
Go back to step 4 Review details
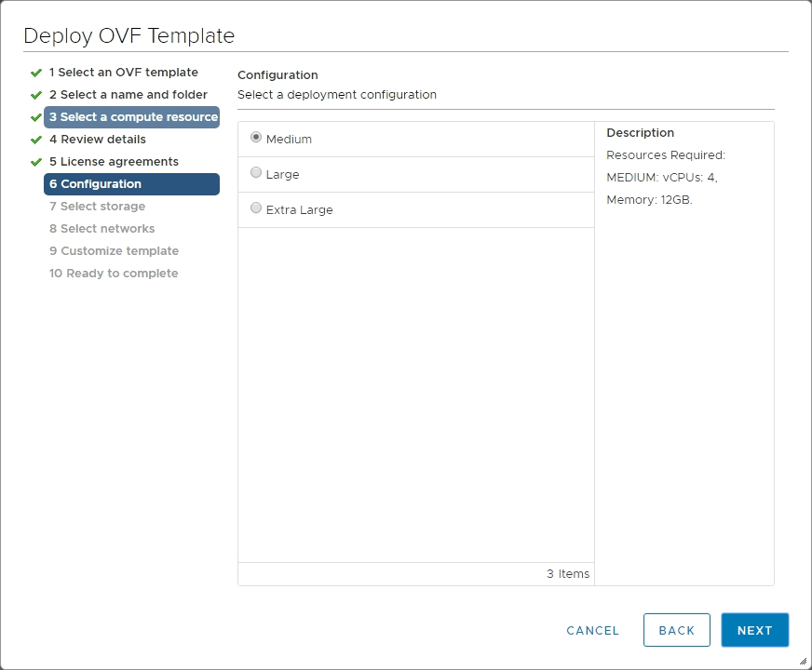pos(105,139)
